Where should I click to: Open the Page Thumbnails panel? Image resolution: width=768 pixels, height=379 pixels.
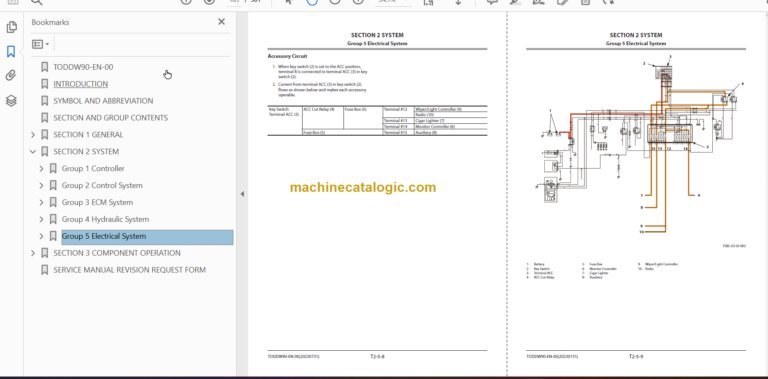pos(11,27)
